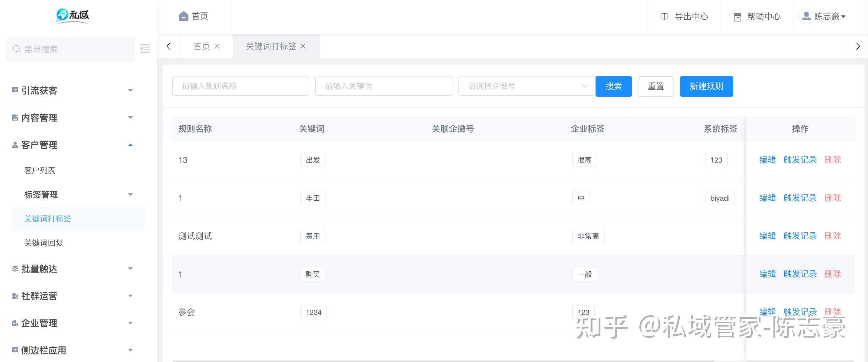Click the home icon in header
This screenshot has width=868, height=362.
tap(183, 16)
